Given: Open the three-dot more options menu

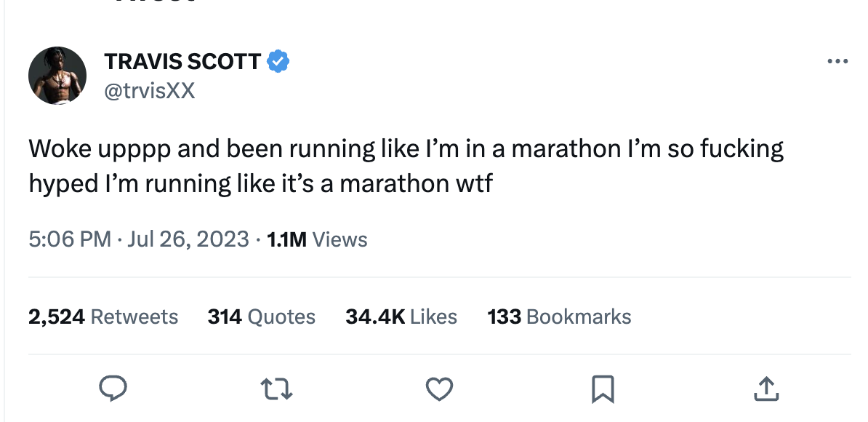Looking at the screenshot, I should point(837,62).
